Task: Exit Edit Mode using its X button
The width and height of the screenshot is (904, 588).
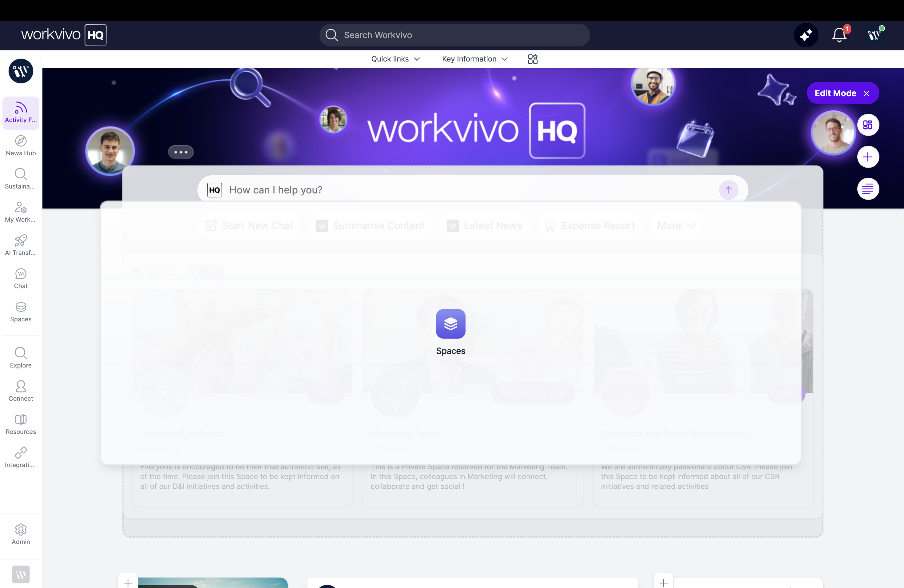Action: click(x=866, y=93)
